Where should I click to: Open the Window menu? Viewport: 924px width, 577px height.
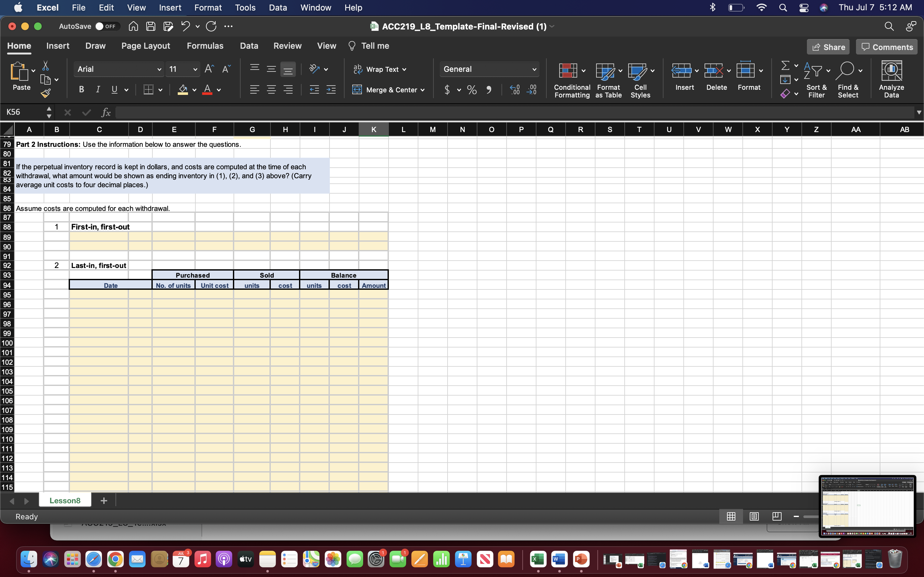click(x=315, y=7)
